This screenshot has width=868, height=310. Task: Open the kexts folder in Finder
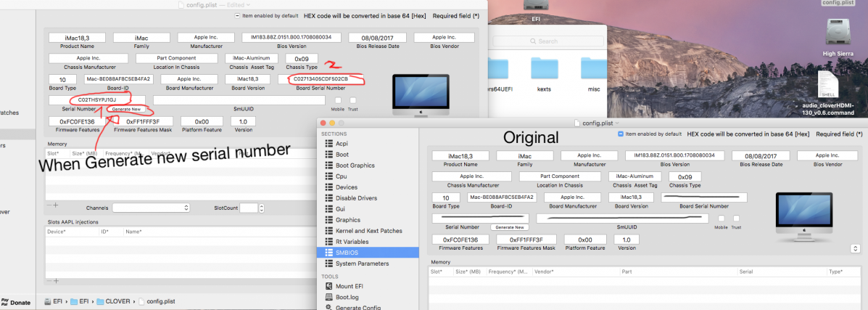click(544, 73)
